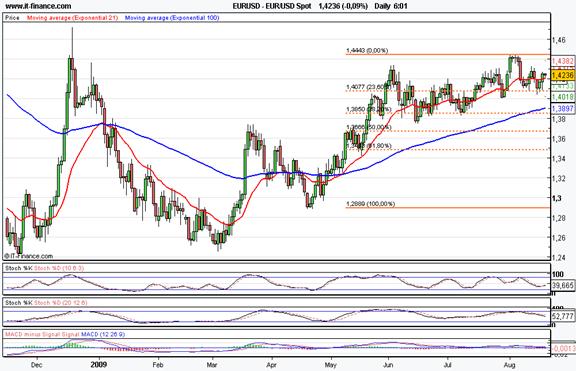Click the 39,665 stochastic value tag

click(x=563, y=285)
